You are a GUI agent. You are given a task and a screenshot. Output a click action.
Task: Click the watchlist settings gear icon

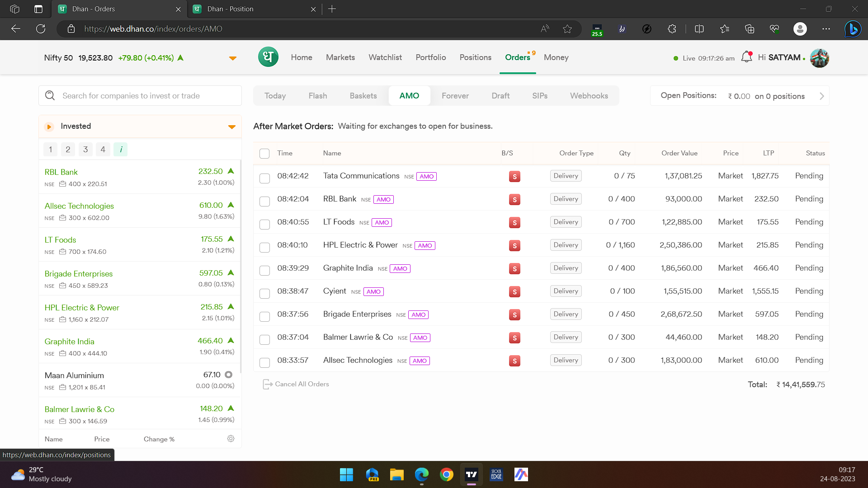(x=231, y=439)
